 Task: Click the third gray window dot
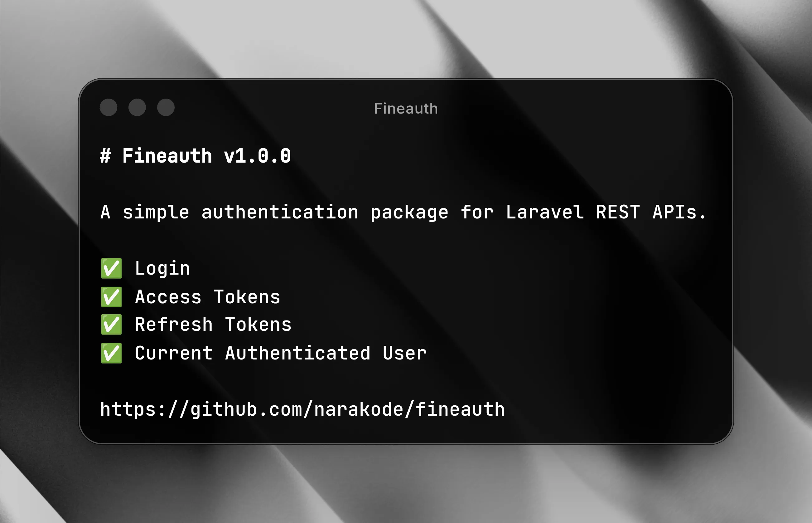166,107
